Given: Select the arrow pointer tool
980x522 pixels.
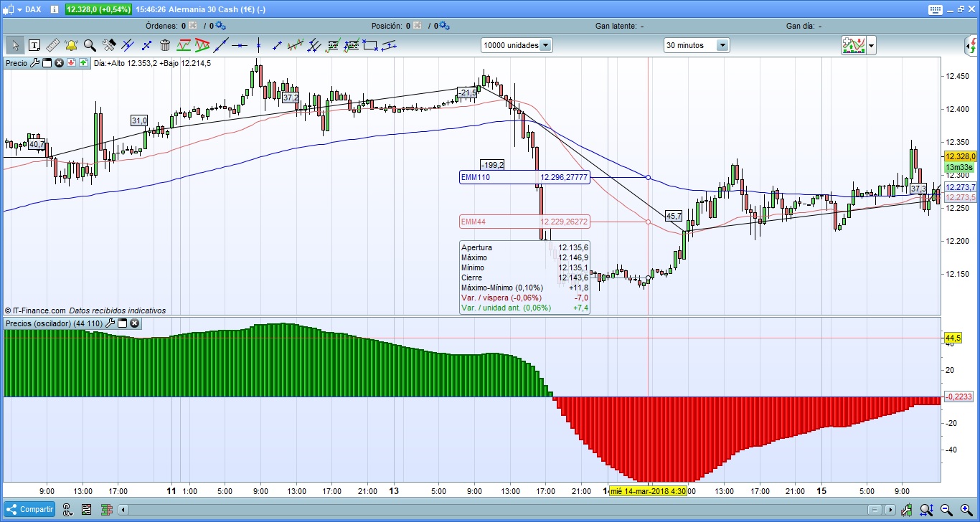Looking at the screenshot, I should (16, 45).
